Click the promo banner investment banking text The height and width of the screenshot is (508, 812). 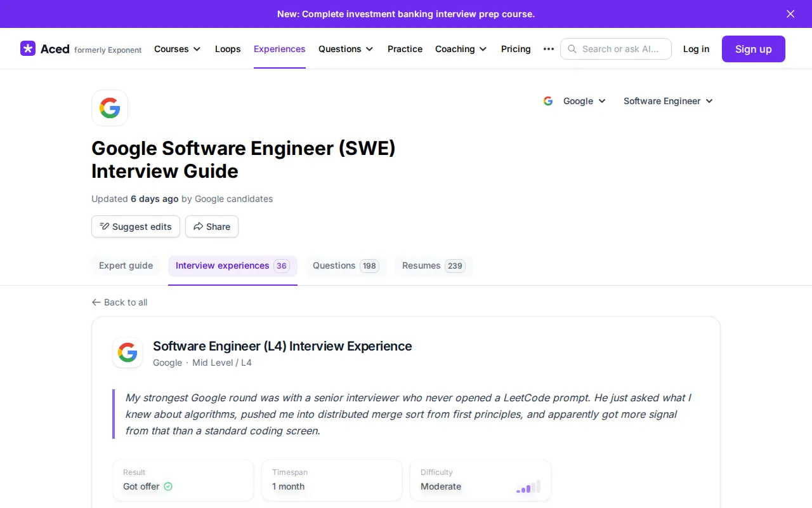tap(406, 14)
